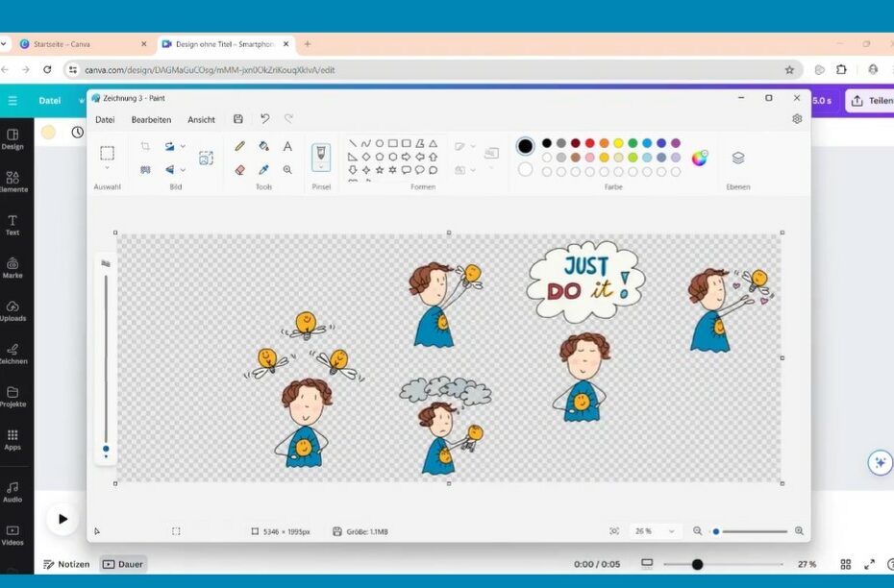The width and height of the screenshot is (894, 588).
Task: Pick the Color picker eyedropper tool
Action: coord(263,169)
